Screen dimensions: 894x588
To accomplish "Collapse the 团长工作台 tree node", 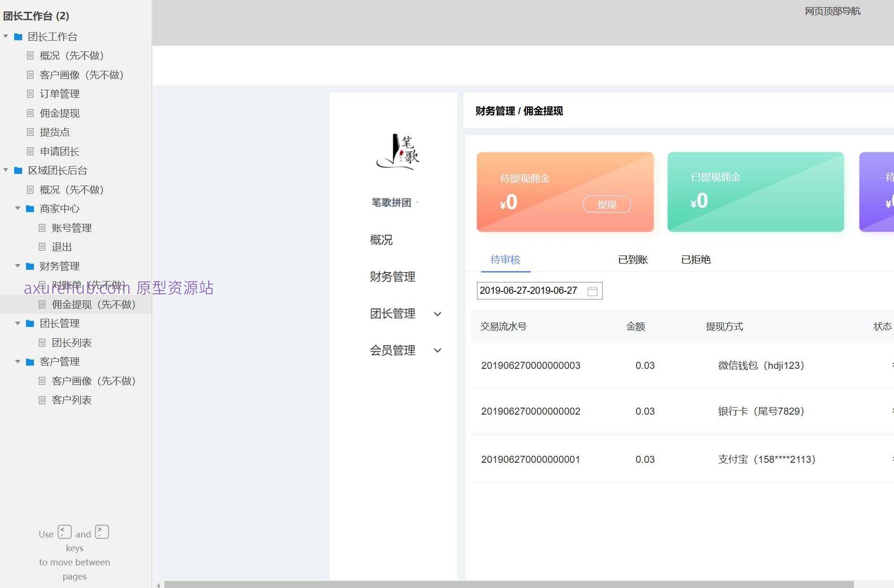I will coord(5,36).
